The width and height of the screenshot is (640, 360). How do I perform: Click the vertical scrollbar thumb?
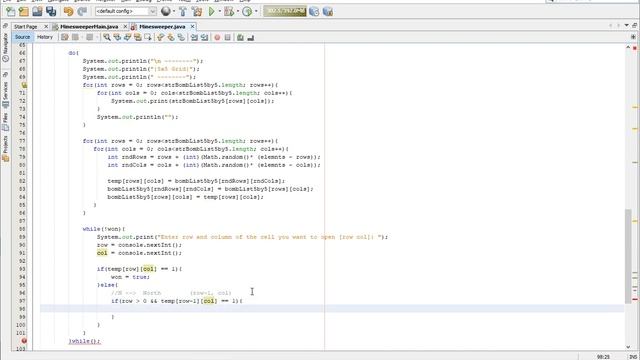click(x=628, y=256)
